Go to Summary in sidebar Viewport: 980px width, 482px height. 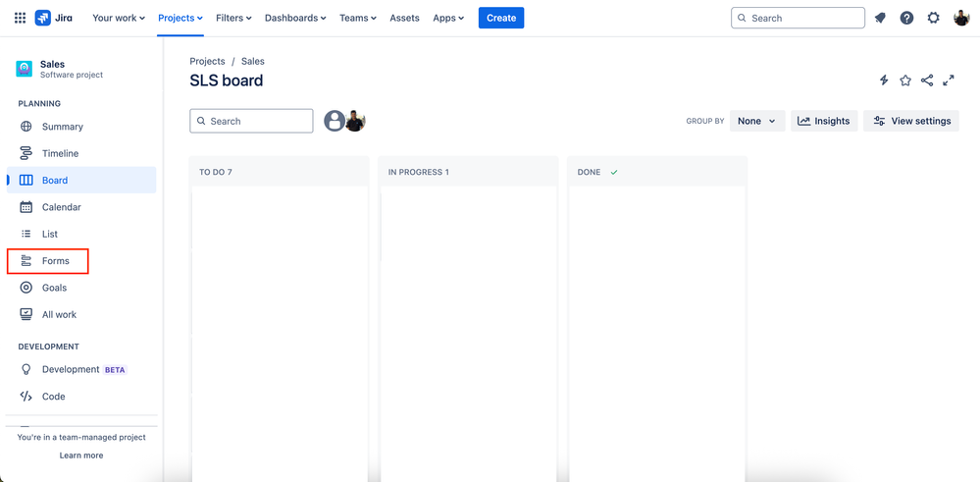(81, 127)
